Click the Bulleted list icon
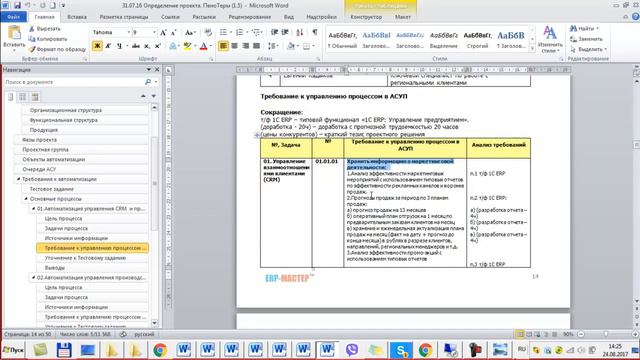The height and width of the screenshot is (360, 640). coord(223,33)
